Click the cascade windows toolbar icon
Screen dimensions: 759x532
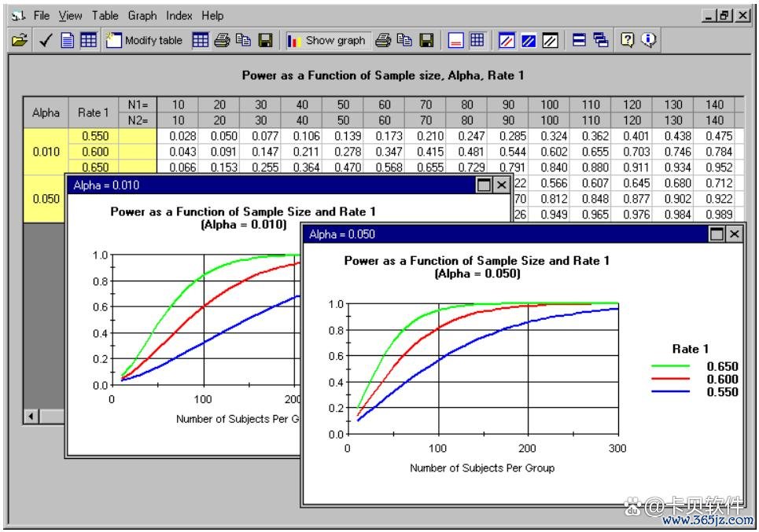[x=601, y=41]
